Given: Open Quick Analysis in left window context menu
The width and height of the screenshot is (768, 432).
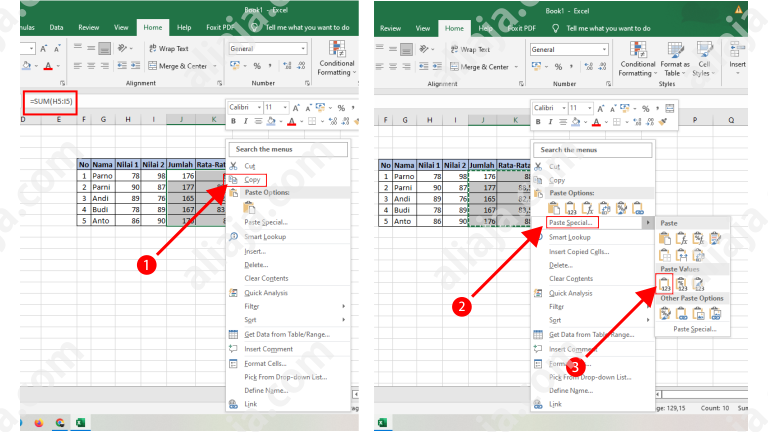Looking at the screenshot, I should [x=266, y=292].
